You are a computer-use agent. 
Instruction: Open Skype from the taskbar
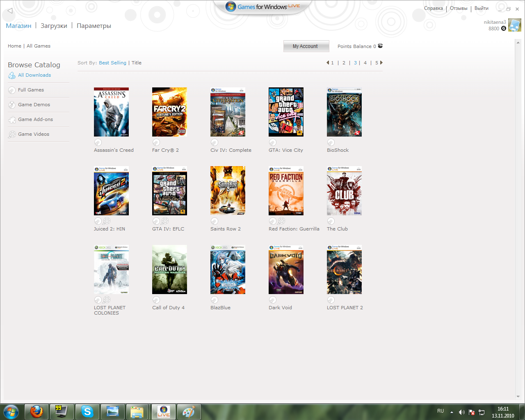(x=87, y=411)
